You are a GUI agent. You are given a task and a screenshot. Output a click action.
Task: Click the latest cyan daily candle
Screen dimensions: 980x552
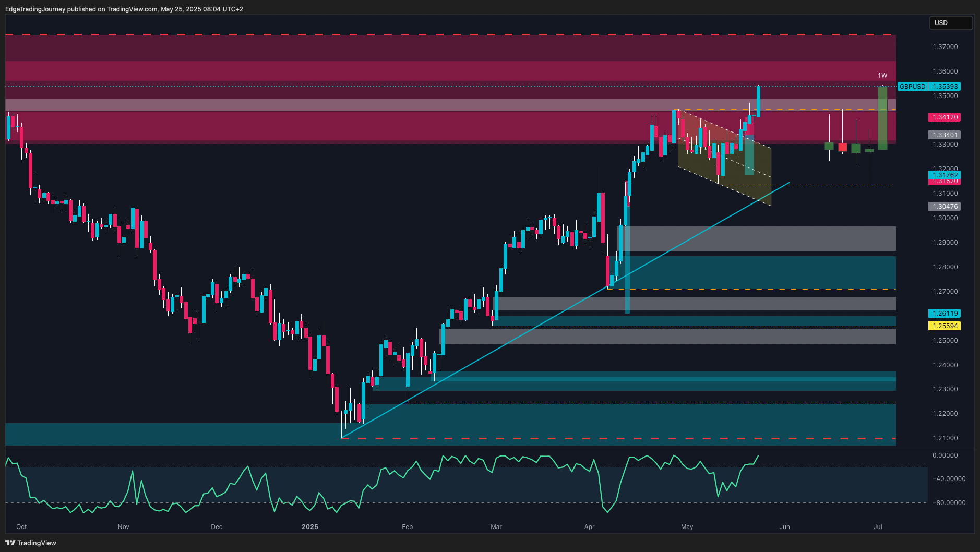tap(758, 101)
